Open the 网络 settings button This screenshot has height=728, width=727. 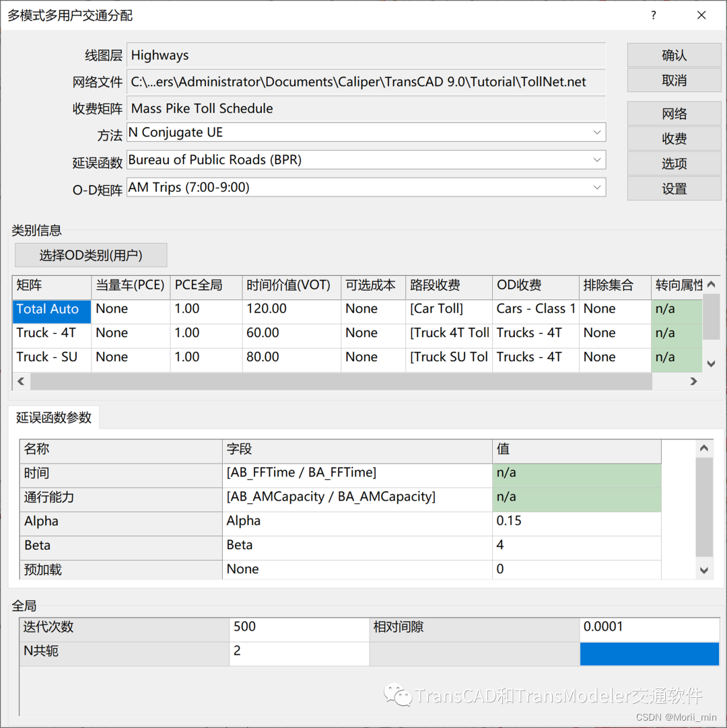coord(673,114)
